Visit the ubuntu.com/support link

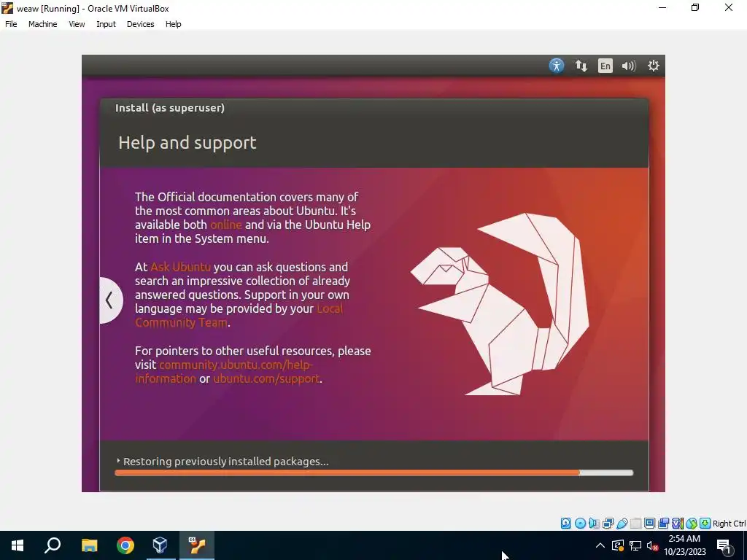pos(266,378)
